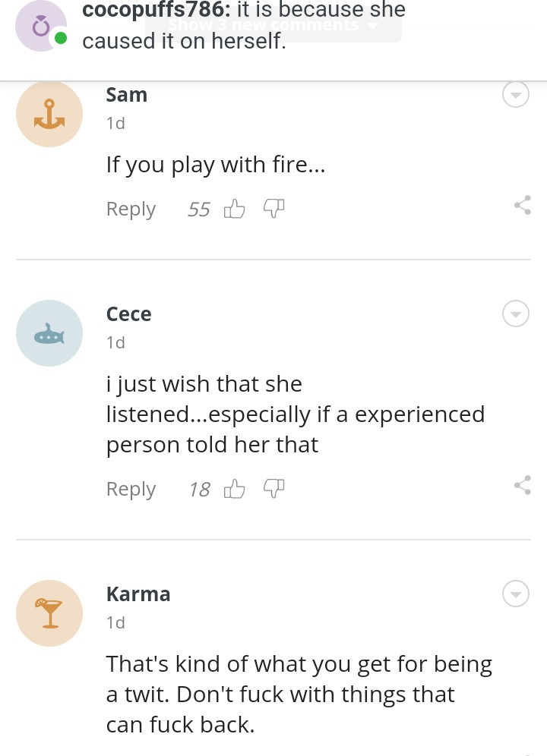Expand options menu for Sam's comment
The width and height of the screenshot is (547, 756).
pos(516,95)
